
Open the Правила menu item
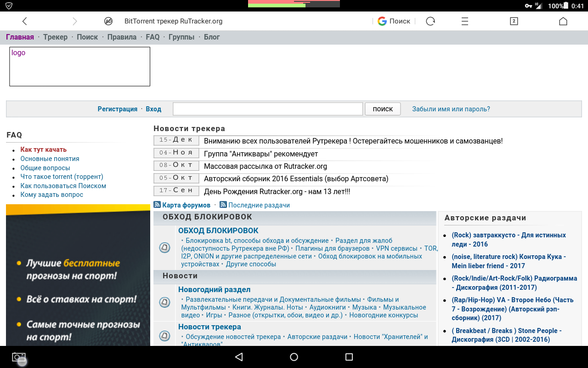coord(122,37)
